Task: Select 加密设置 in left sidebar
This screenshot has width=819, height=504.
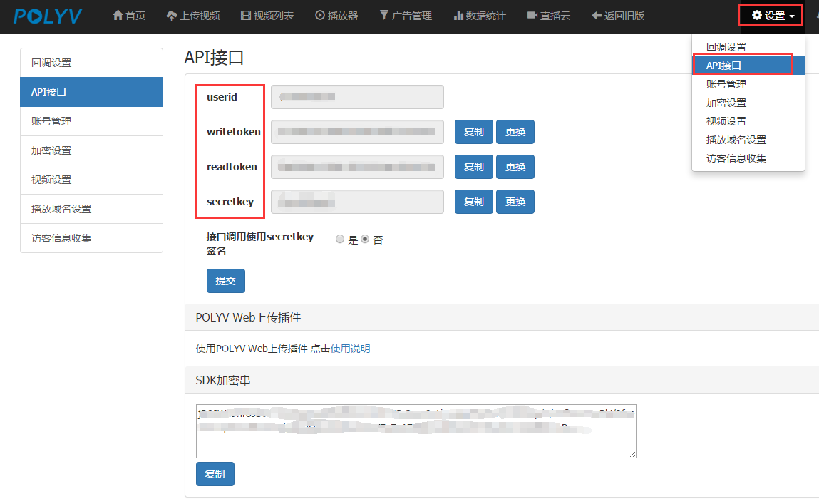Action: click(x=91, y=150)
